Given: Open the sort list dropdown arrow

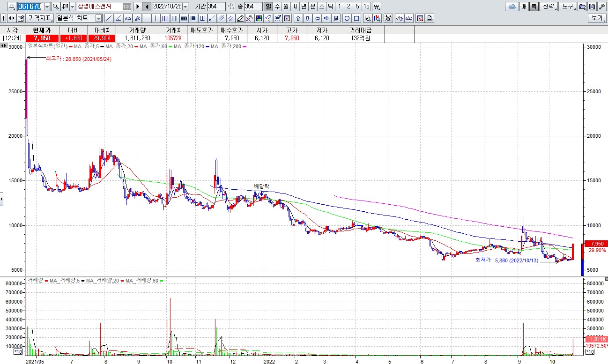Looking at the screenshot, I should click(x=72, y=7).
